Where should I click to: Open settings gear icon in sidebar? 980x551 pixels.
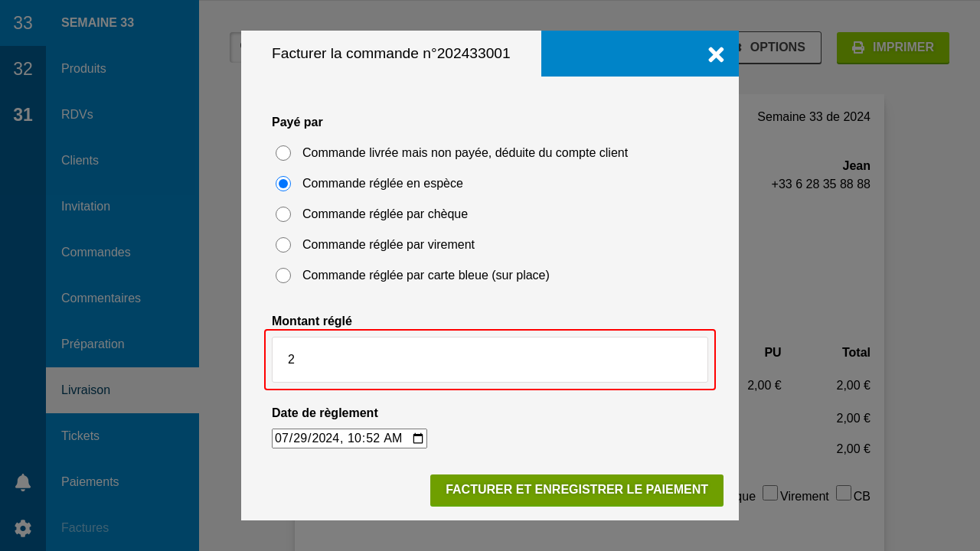[x=23, y=528]
